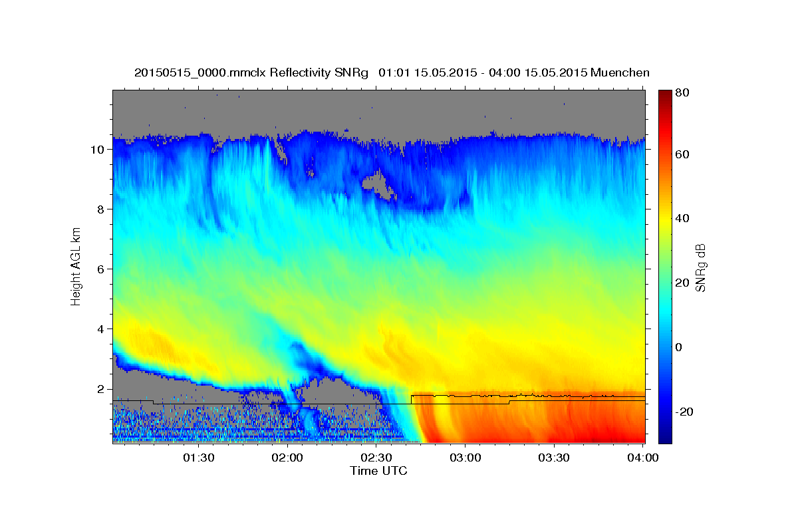Click the '02:00' time tick label
798x532 pixels.
(x=288, y=458)
